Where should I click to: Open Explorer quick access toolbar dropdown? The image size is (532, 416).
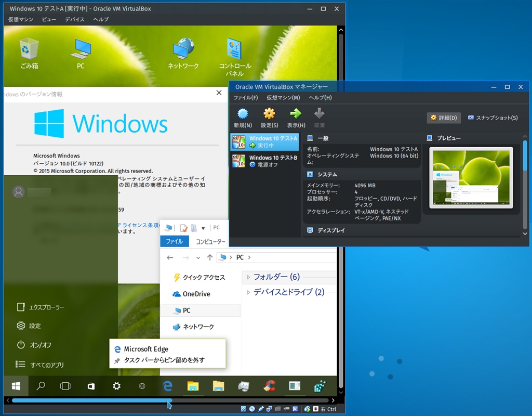coord(203,228)
